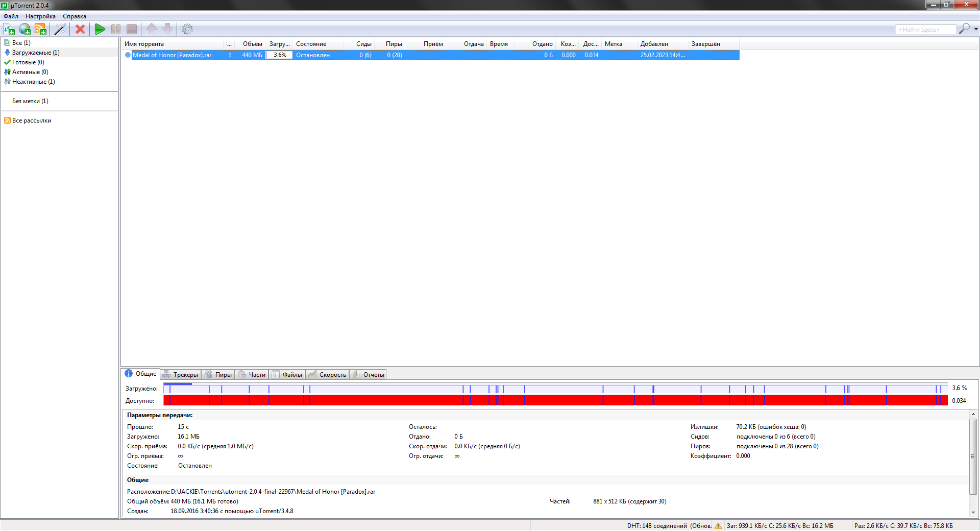Click the Add Torrent toolbar icon
Screen dimensions: 980x531
(9, 29)
